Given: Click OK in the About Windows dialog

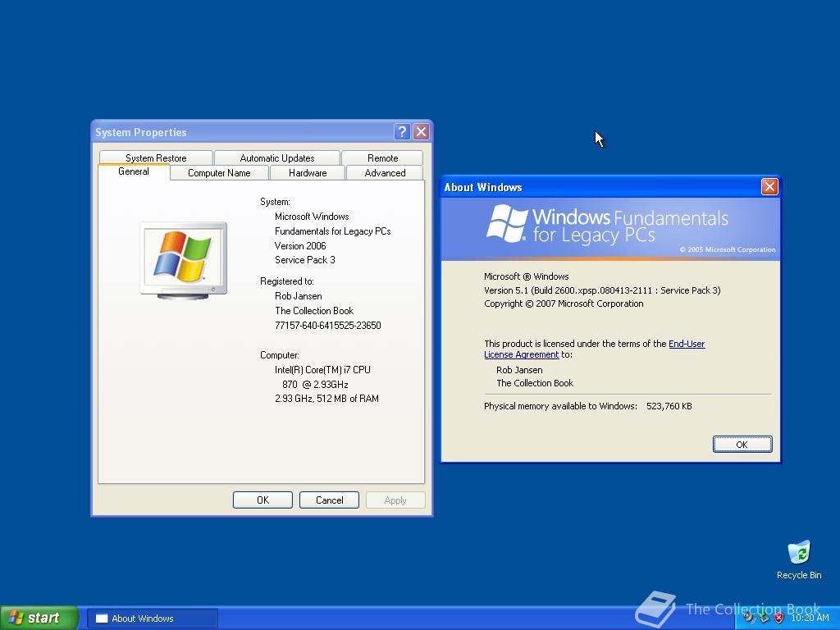Looking at the screenshot, I should tap(742, 444).
